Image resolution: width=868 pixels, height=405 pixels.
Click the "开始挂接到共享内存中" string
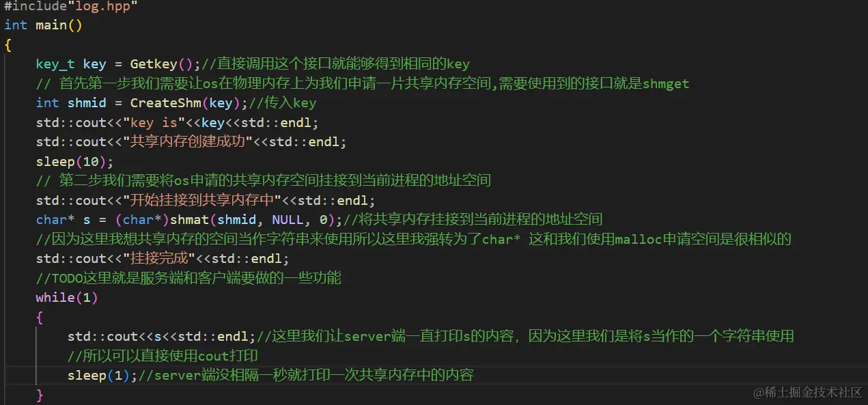click(x=202, y=201)
